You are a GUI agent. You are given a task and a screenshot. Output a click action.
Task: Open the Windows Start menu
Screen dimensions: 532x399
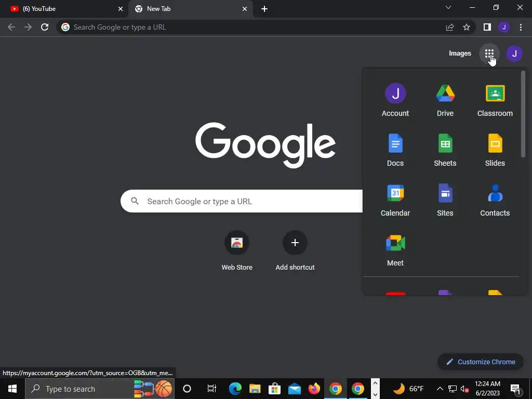tap(12, 389)
